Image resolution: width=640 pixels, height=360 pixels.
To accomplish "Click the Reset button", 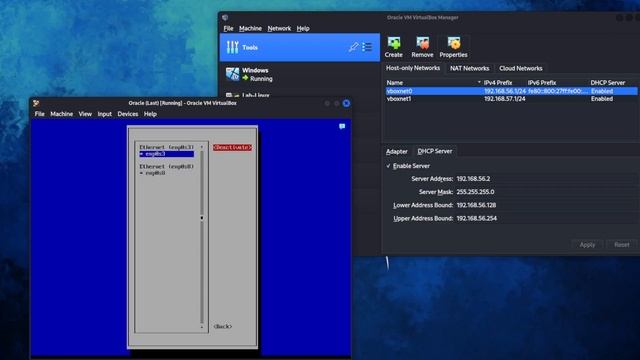I will (622, 245).
